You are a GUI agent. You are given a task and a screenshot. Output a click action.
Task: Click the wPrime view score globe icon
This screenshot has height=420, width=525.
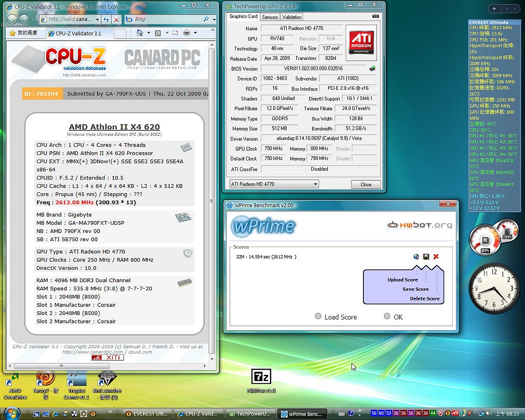[416, 256]
